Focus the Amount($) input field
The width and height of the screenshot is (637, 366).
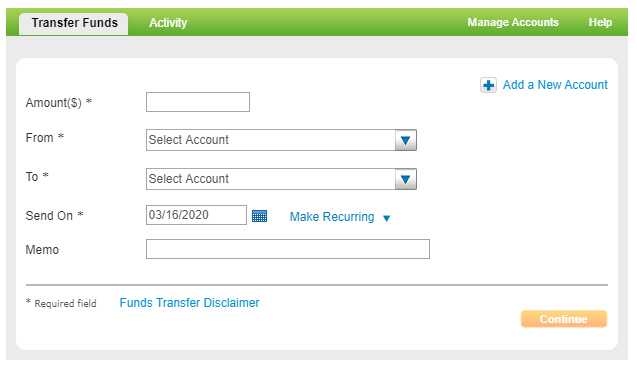pos(198,102)
